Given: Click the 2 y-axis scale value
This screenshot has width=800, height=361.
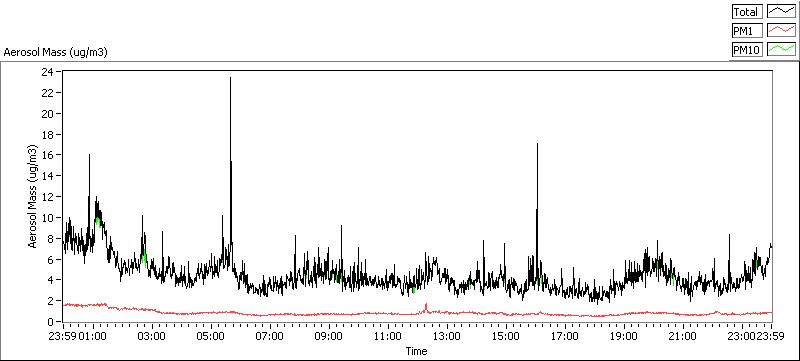Looking at the screenshot, I should pos(51,301).
